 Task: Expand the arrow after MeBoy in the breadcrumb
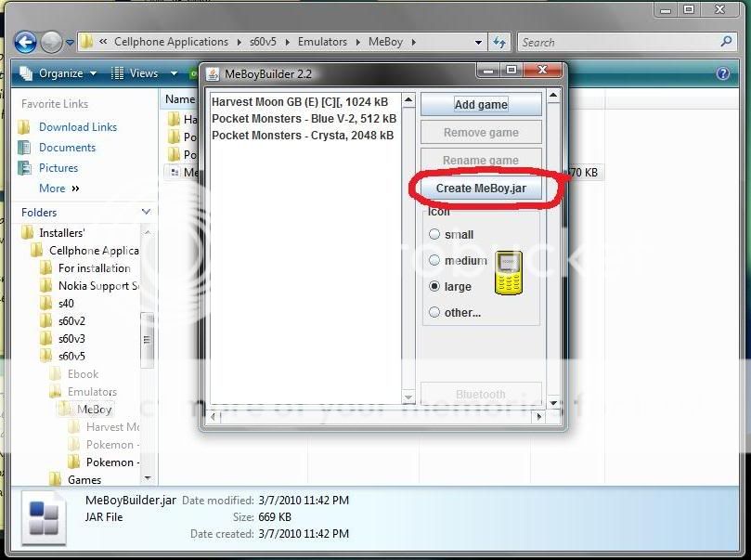[414, 42]
